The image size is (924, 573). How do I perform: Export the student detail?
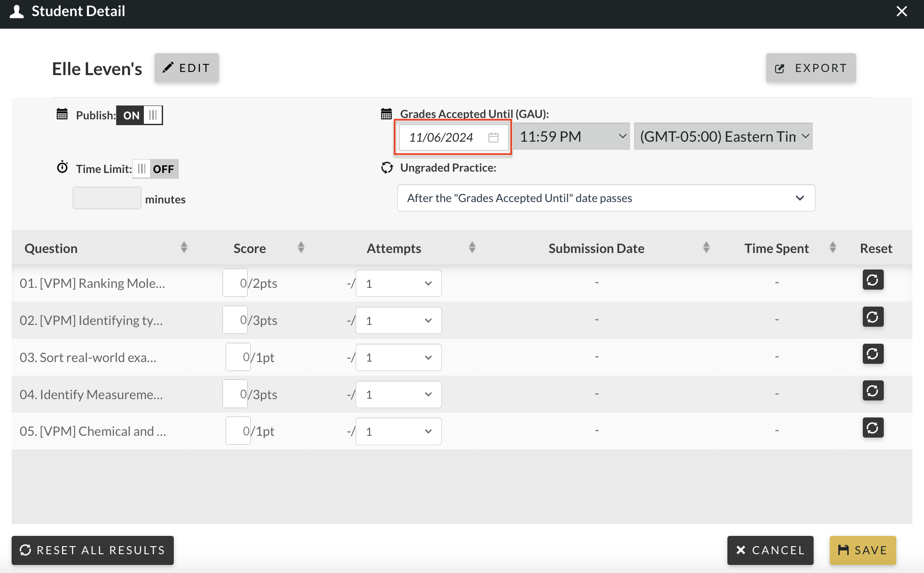click(811, 68)
